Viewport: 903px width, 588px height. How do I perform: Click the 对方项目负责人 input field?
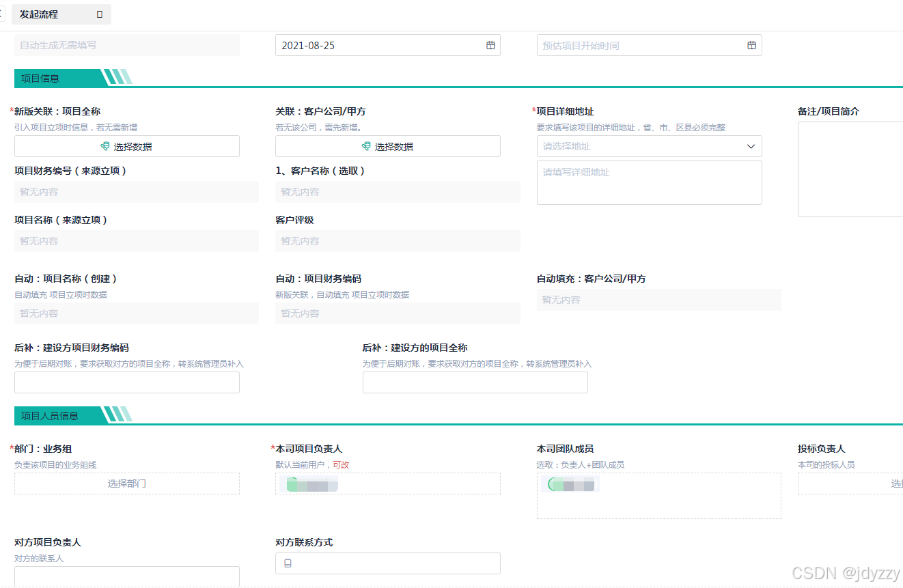[127, 576]
